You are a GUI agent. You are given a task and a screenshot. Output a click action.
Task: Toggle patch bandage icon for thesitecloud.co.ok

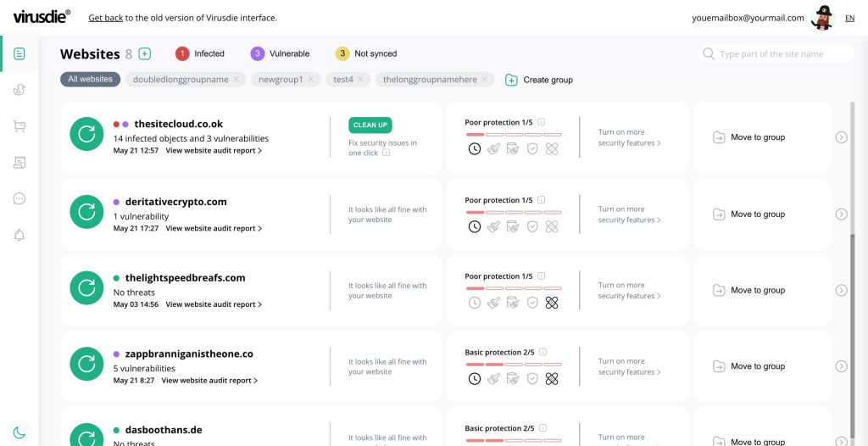552,148
